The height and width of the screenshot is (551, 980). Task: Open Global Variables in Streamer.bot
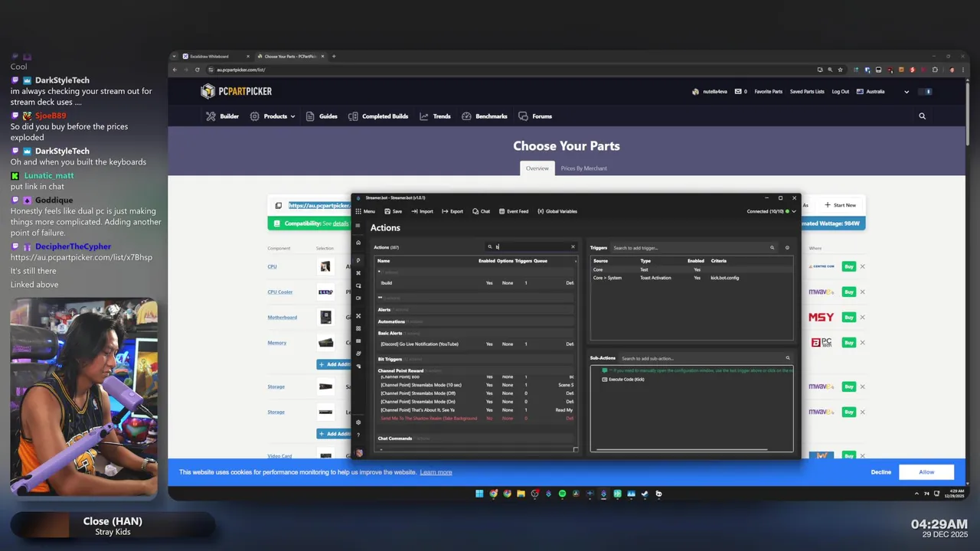click(x=557, y=211)
